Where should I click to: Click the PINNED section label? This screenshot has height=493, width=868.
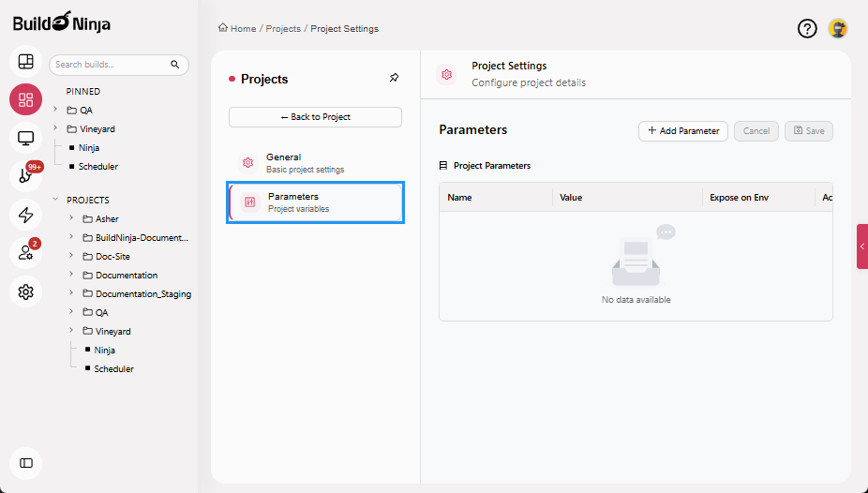(x=83, y=91)
